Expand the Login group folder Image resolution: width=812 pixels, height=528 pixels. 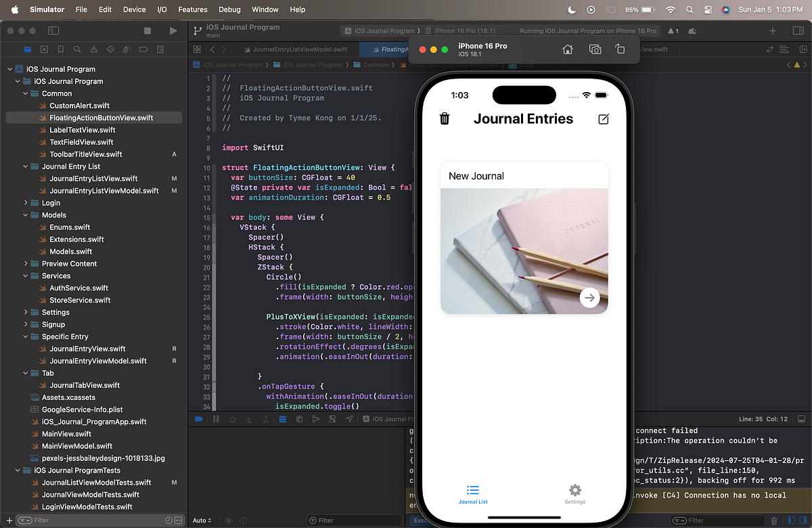click(x=25, y=202)
